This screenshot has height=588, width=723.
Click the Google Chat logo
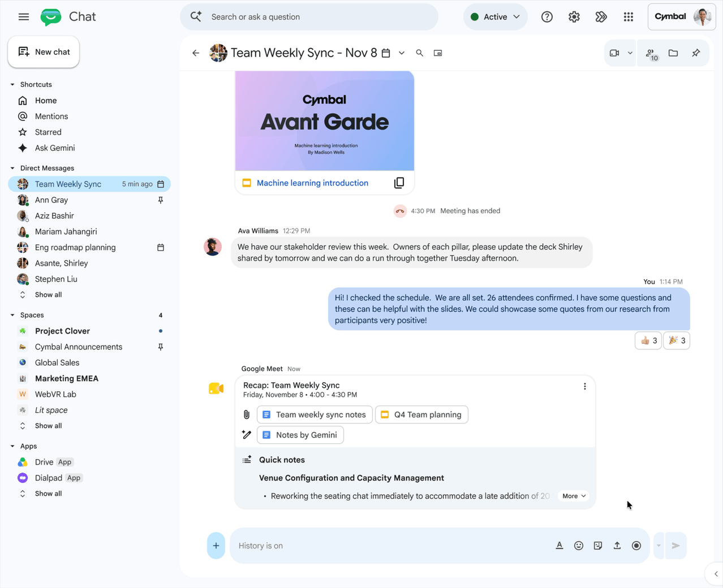(x=51, y=17)
